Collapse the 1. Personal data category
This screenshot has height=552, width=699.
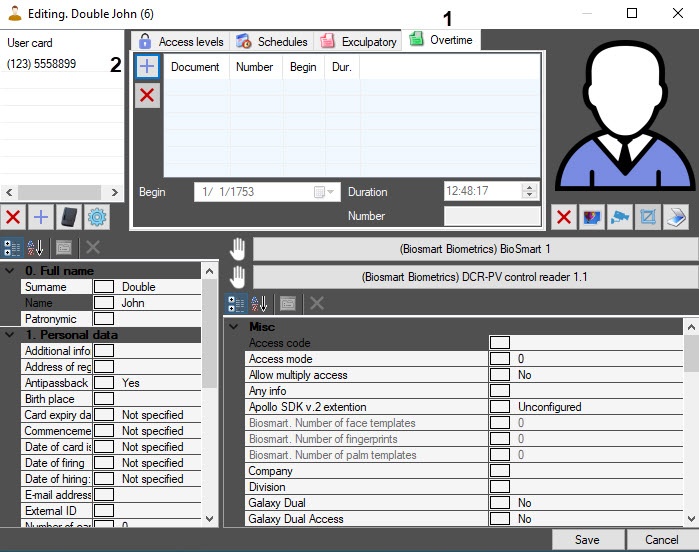(x=9, y=335)
